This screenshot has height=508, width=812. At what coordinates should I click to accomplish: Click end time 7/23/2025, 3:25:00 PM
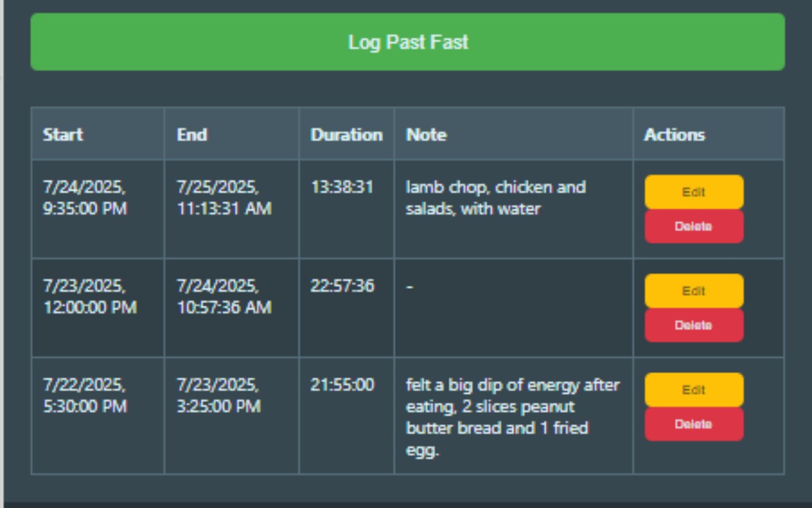click(x=218, y=396)
